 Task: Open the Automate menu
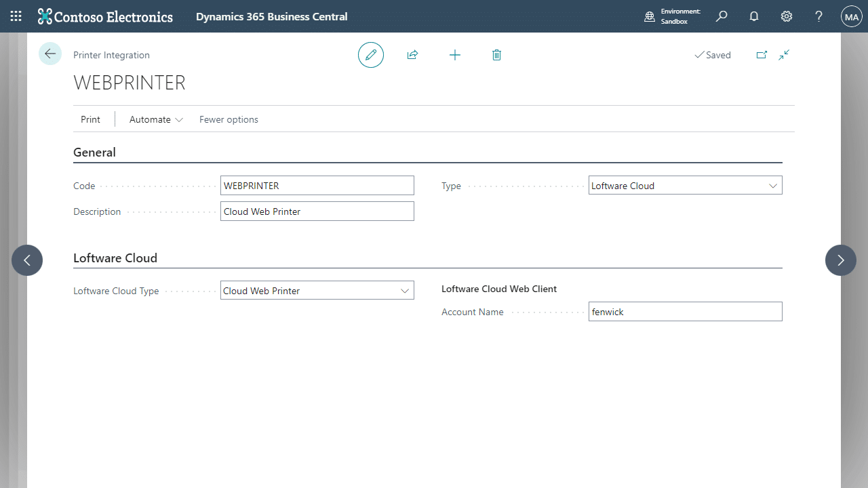[156, 119]
